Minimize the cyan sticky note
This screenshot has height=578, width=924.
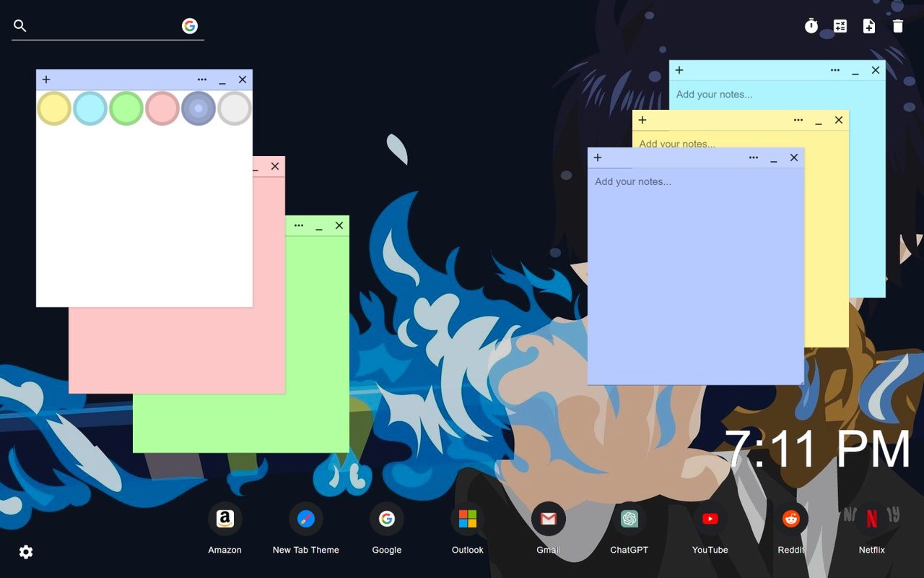(855, 71)
